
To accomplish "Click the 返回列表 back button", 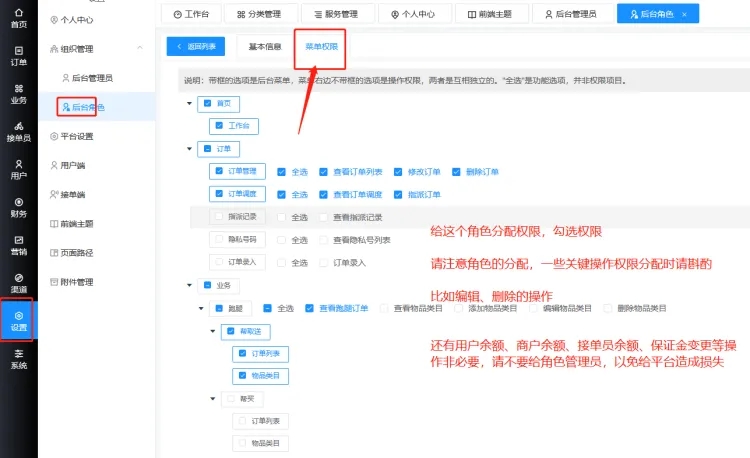I will point(198,46).
